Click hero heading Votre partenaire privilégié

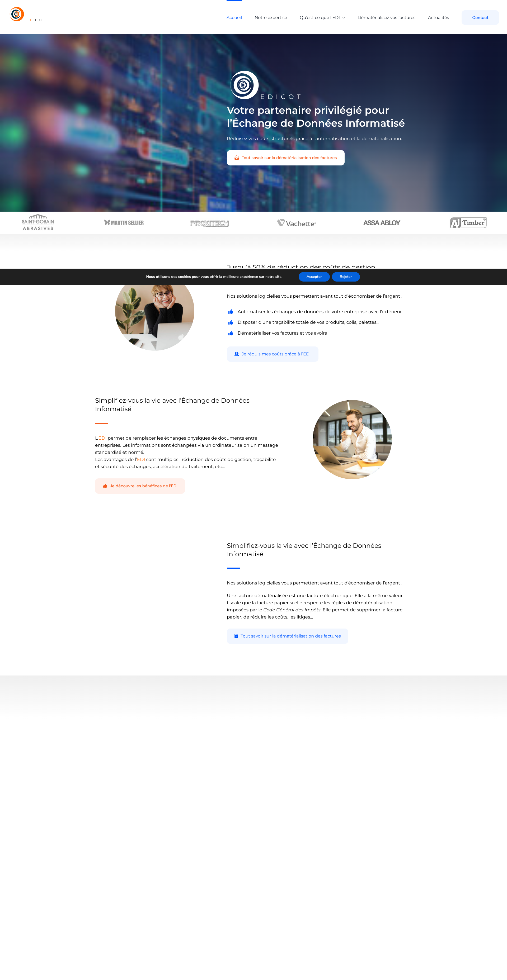[316, 116]
